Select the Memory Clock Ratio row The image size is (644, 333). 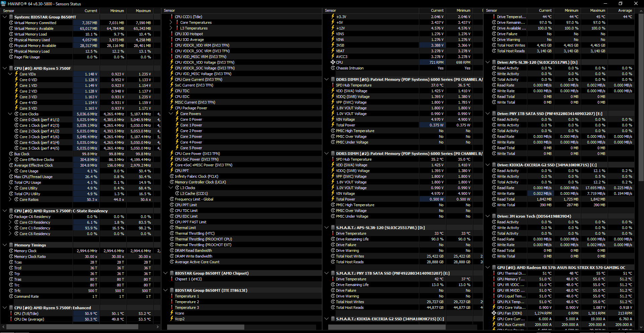point(81,257)
